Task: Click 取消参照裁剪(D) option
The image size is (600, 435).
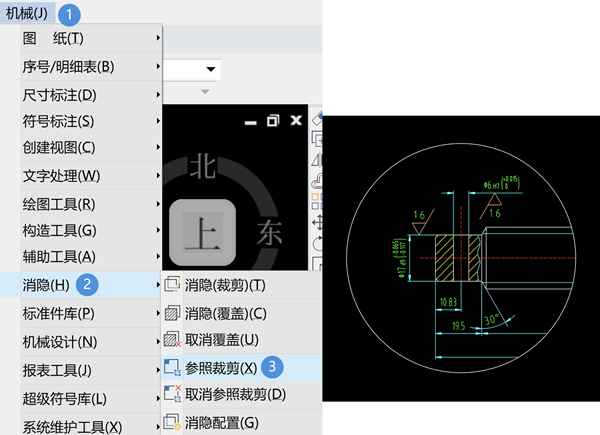Action: point(235,394)
